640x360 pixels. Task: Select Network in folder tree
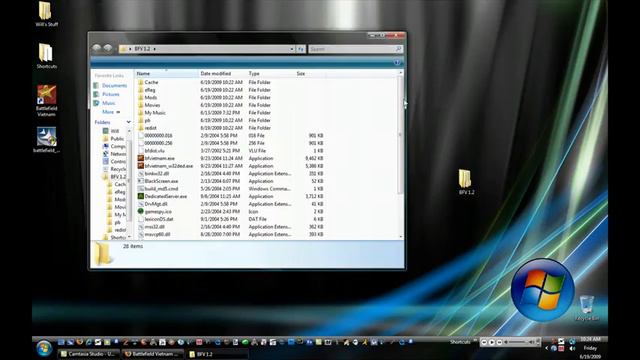(x=114, y=154)
